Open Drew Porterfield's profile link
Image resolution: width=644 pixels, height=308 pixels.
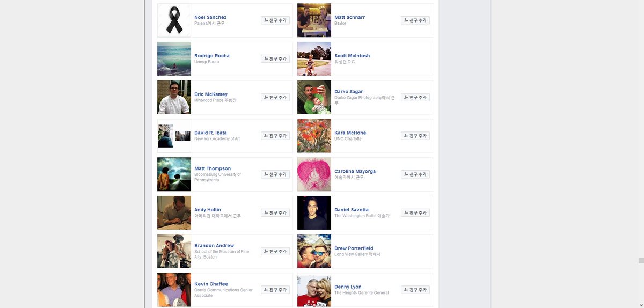pyautogui.click(x=354, y=248)
